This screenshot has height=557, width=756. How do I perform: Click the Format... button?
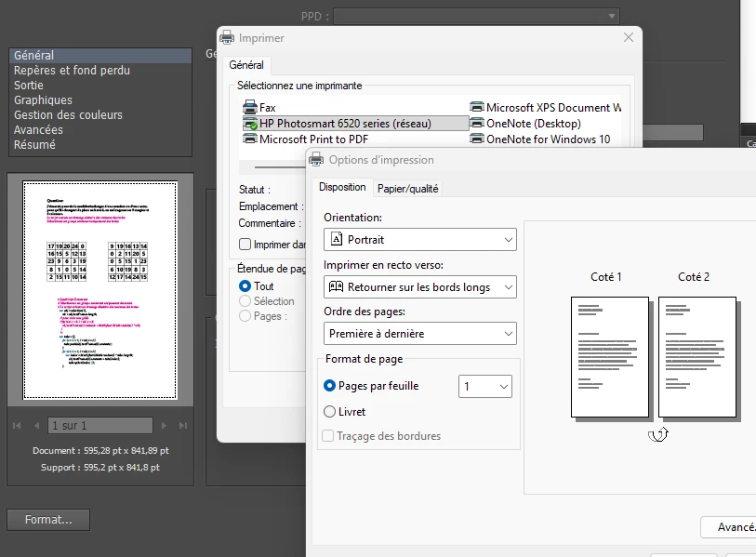(48, 520)
